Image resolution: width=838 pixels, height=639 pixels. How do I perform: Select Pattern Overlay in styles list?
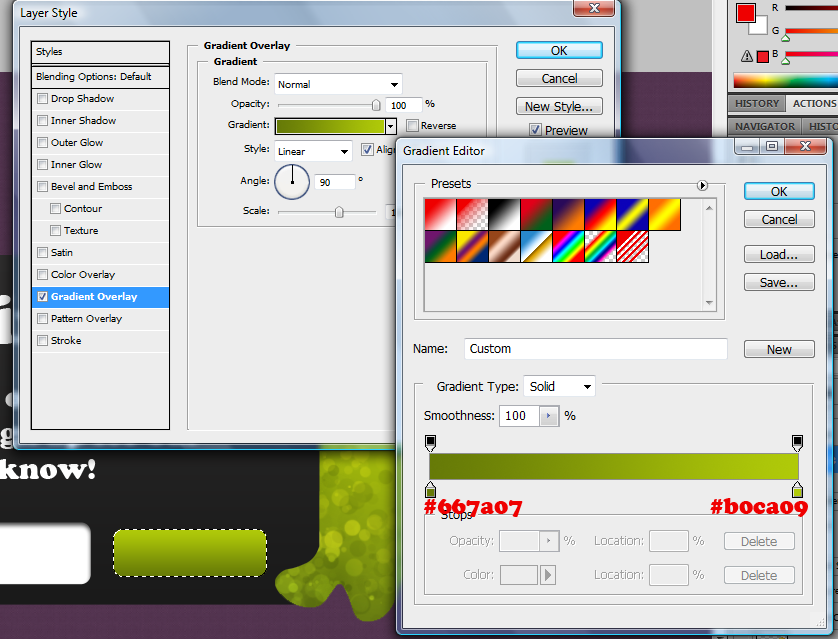100,318
